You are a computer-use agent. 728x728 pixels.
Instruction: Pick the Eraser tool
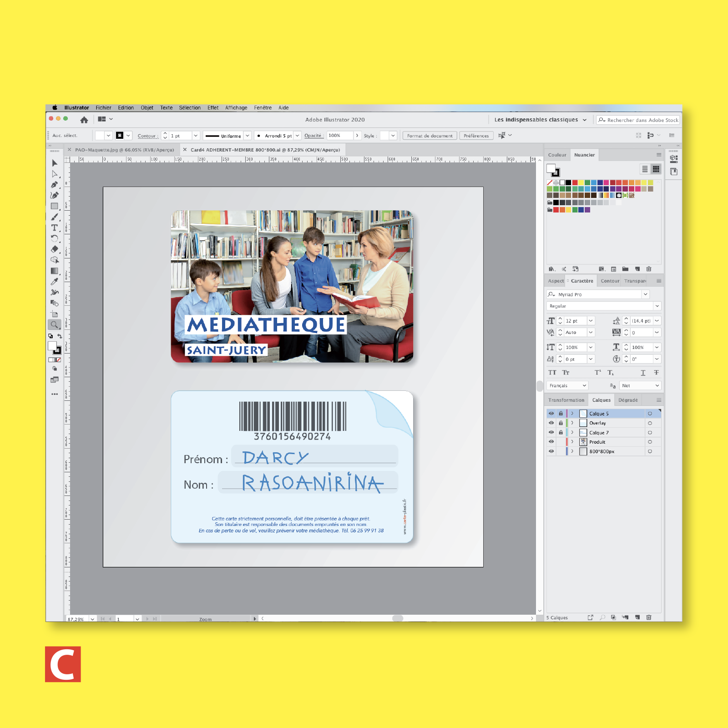coord(54,249)
